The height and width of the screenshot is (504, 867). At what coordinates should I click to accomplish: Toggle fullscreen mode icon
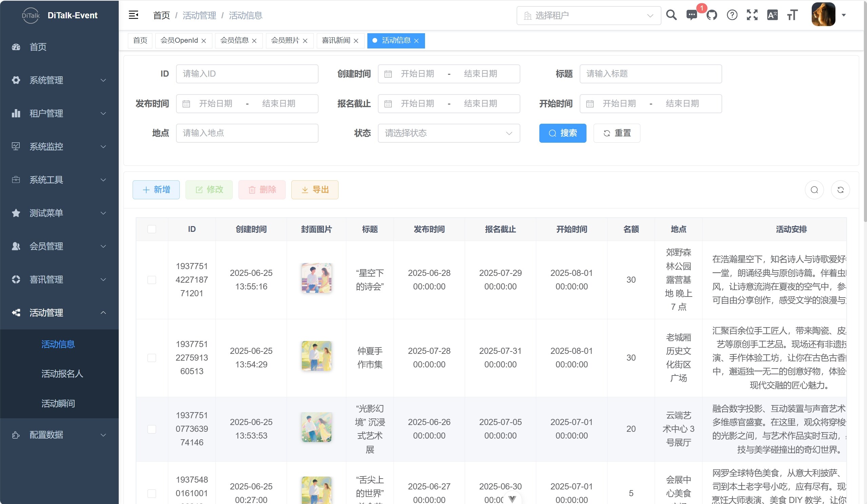coord(752,15)
